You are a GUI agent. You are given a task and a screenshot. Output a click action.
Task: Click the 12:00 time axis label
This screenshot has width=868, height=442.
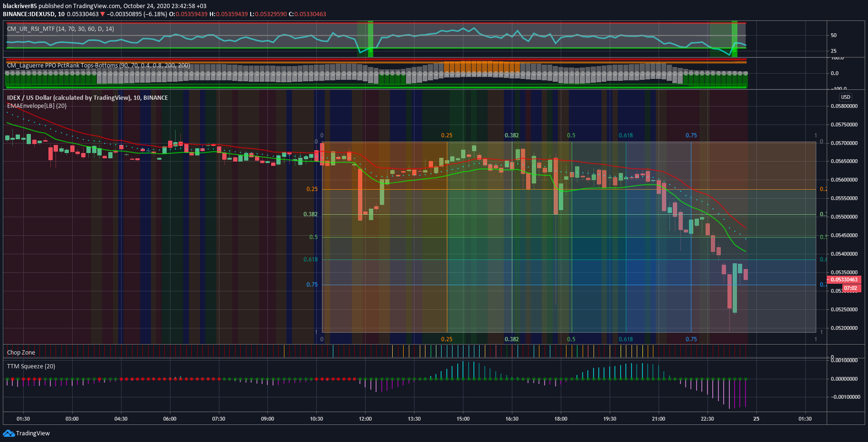click(366, 419)
